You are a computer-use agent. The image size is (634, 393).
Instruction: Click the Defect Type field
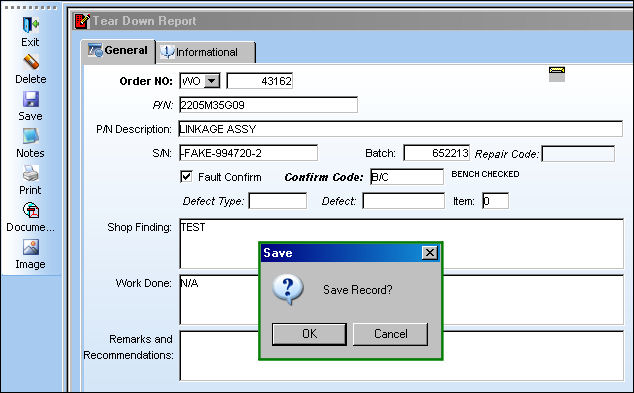click(278, 201)
